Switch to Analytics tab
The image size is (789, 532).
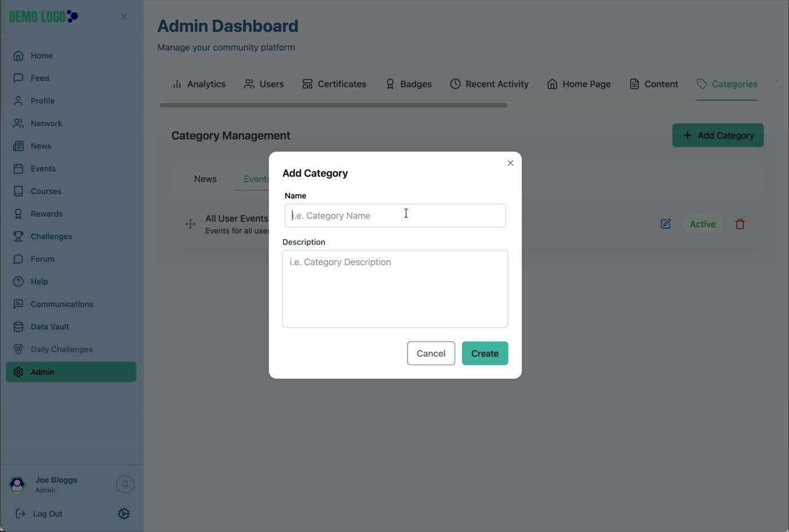point(199,84)
